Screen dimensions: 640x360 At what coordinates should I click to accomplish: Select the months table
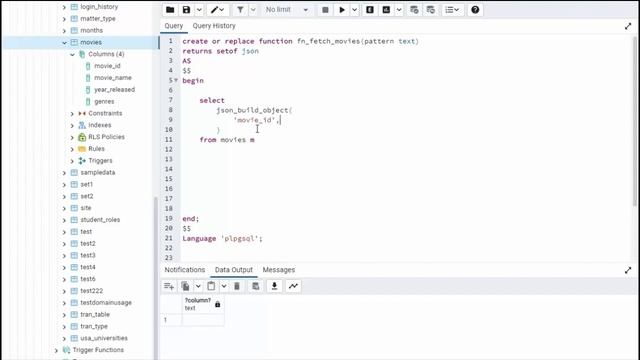pyautogui.click(x=91, y=30)
